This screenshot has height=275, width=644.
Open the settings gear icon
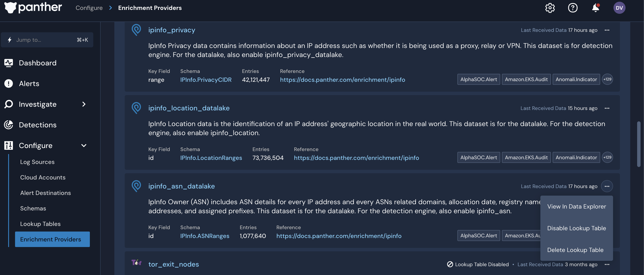[x=550, y=8]
